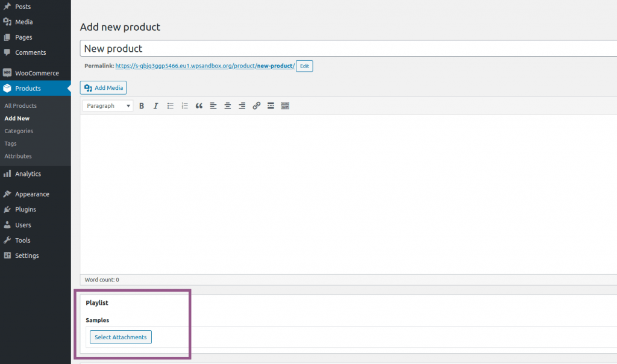
Task: Insert a bulleted list
Action: [171, 106]
